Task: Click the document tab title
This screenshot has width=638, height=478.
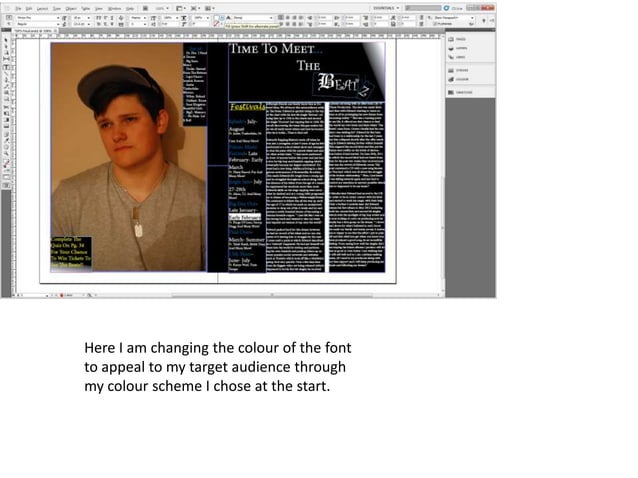Action: tap(30, 31)
